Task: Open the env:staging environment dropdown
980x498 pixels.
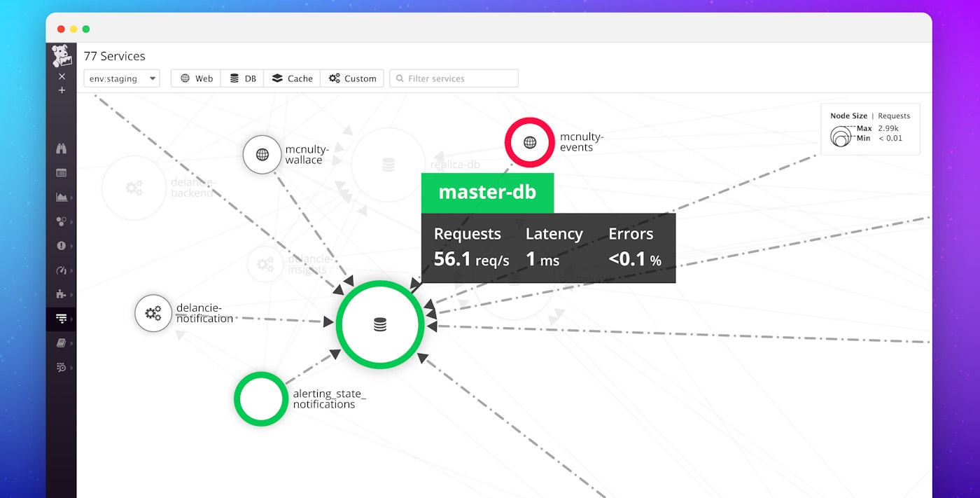Action: [122, 78]
